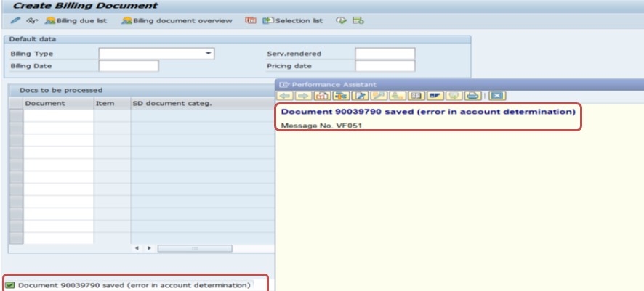Click the table's left scroll arrow
The width and height of the screenshot is (644, 291).
pos(137,248)
